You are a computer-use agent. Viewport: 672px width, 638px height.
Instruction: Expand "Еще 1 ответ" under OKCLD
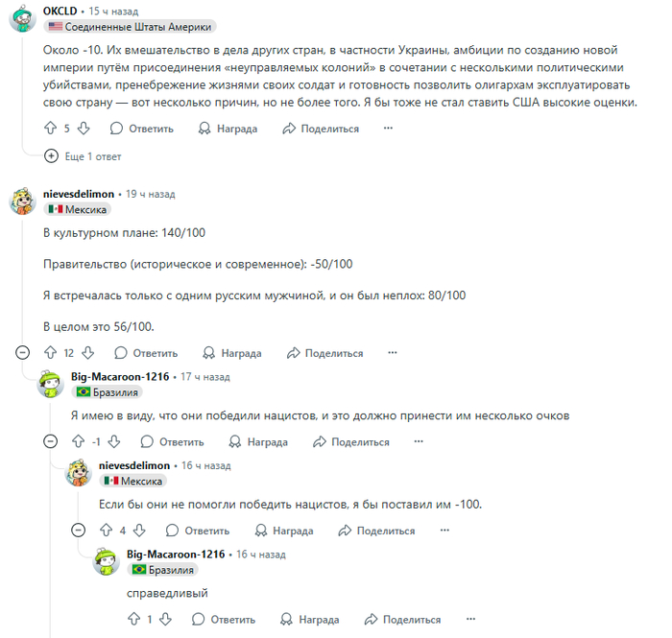[84, 156]
